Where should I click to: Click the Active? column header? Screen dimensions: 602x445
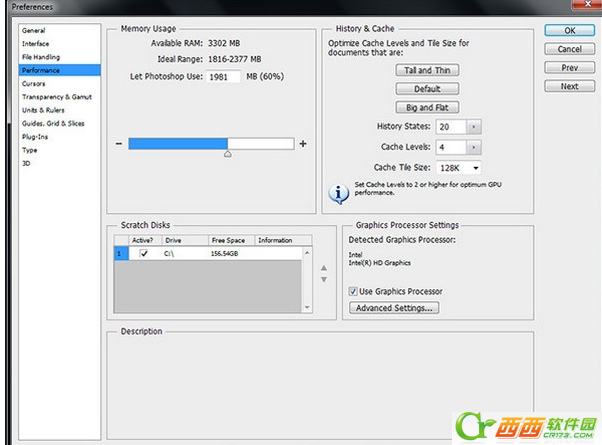[x=145, y=240]
